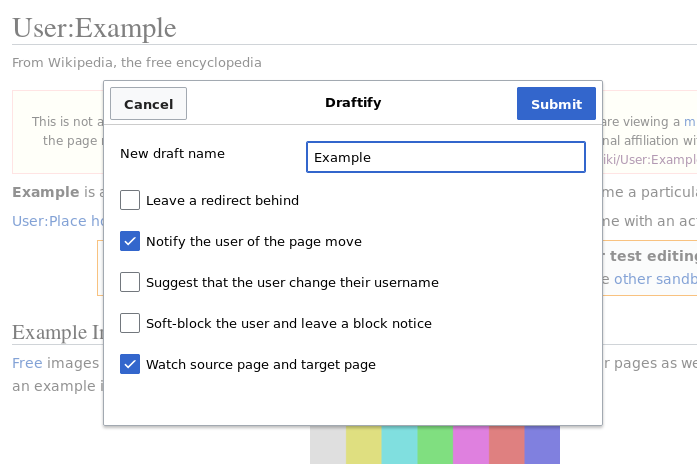The width and height of the screenshot is (697, 464).
Task: Click the 'Watch source page and target page' label
Action: tap(261, 364)
